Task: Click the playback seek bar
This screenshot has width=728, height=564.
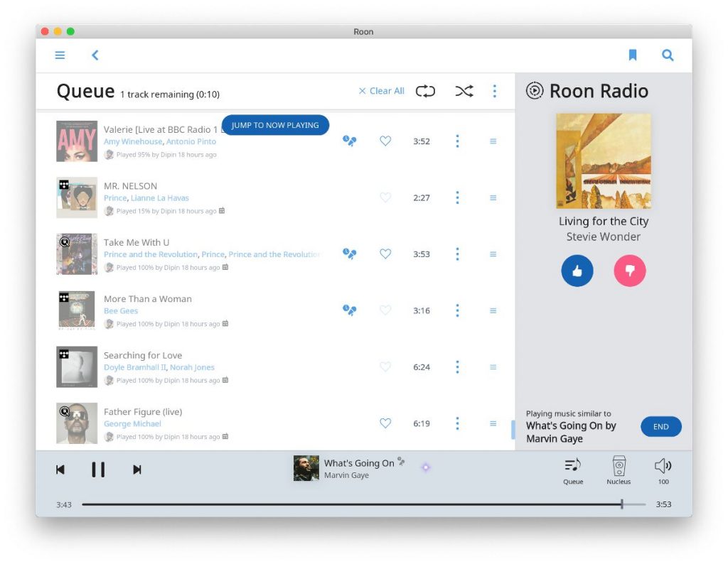Action: pos(355,504)
